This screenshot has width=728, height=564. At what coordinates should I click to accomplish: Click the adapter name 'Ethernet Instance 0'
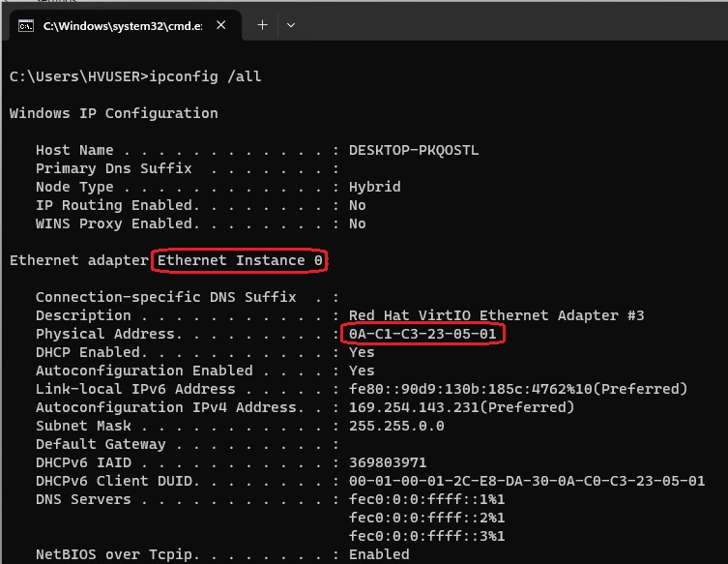(240, 260)
